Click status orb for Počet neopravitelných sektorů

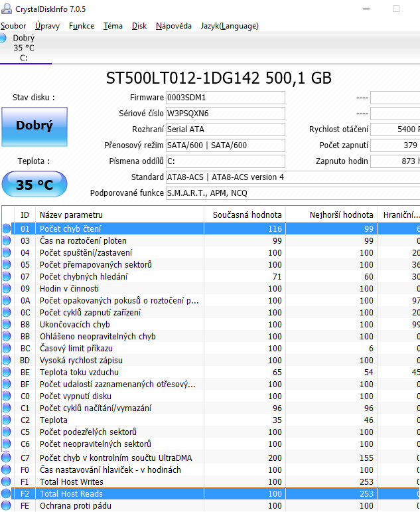coord(7,444)
